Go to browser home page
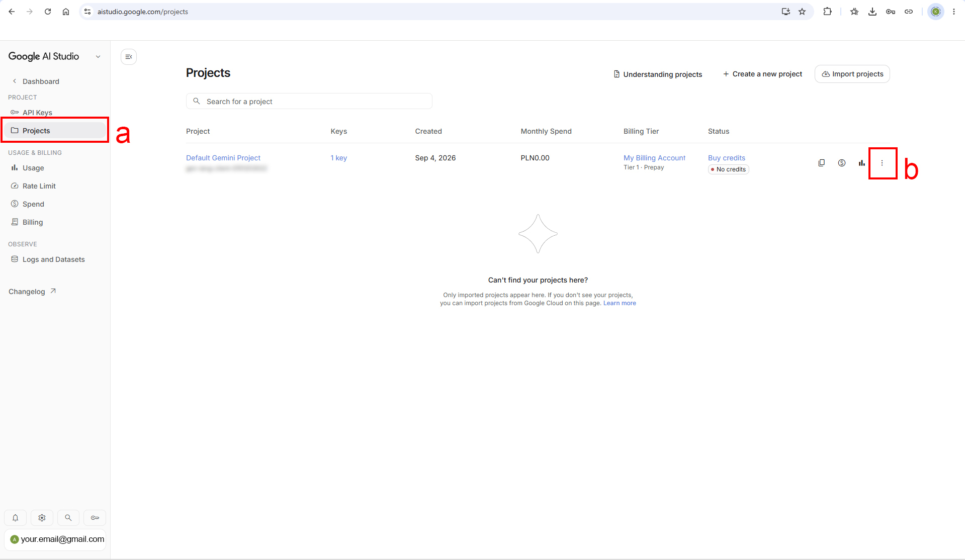The image size is (965, 560). coord(66,12)
